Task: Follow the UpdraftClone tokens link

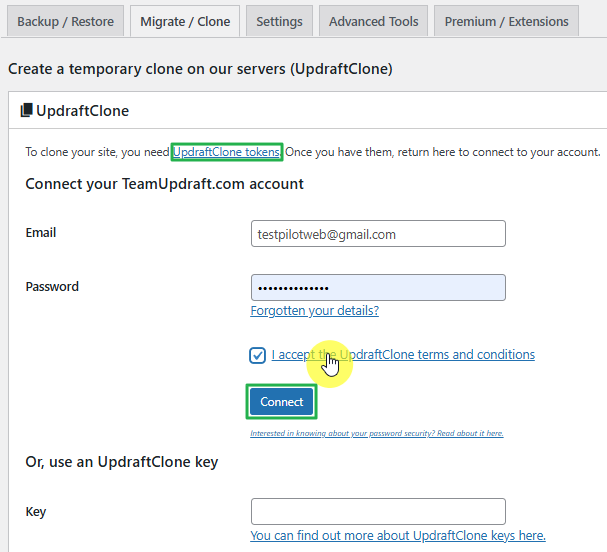Action: (226, 152)
